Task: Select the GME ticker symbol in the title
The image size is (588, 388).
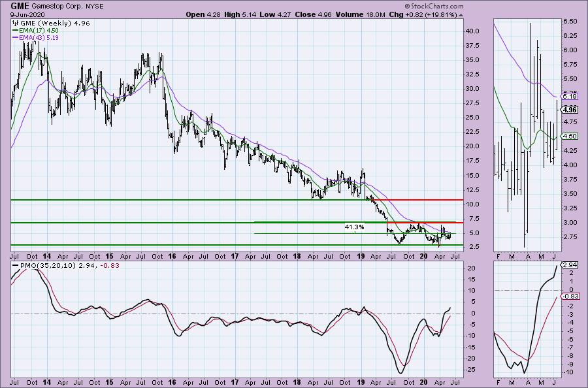Action: tap(20, 6)
